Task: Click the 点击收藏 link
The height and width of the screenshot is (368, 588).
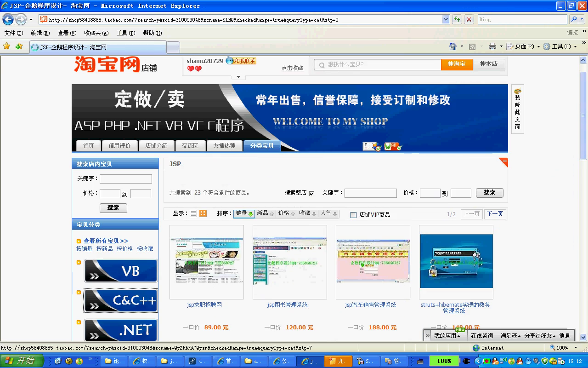Action: click(x=293, y=68)
